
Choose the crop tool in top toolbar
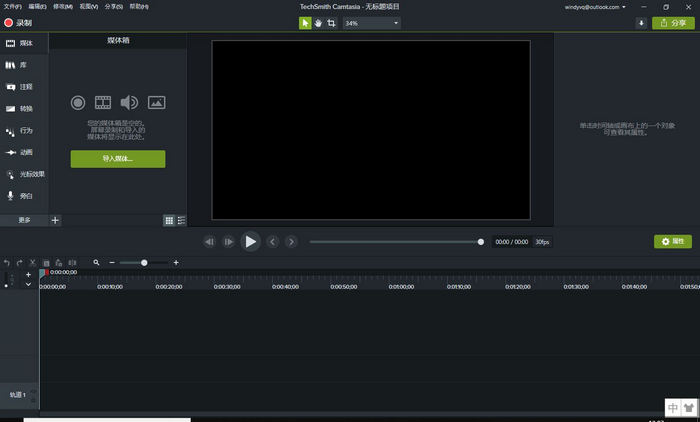pos(331,22)
